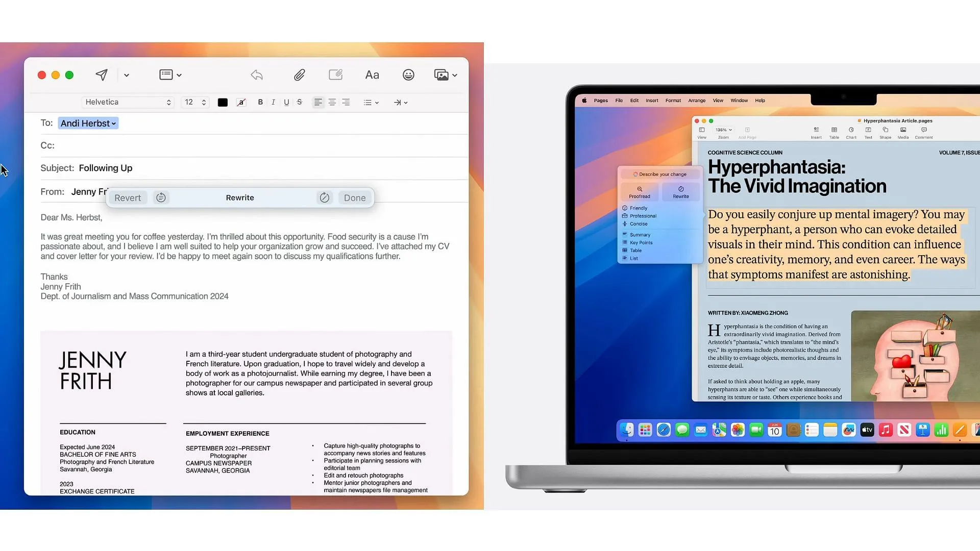The image size is (980, 551).
Task: Click the black color swatch in toolbar
Action: point(222,102)
